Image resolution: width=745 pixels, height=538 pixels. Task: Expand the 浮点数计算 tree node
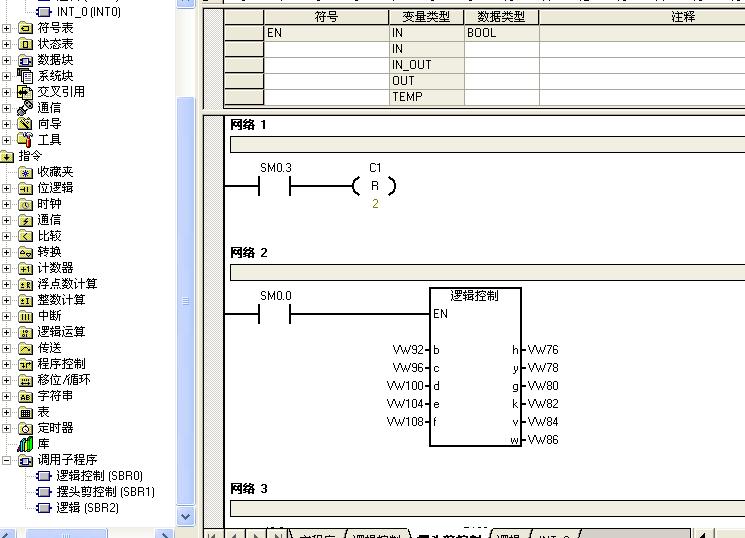tap(8, 284)
